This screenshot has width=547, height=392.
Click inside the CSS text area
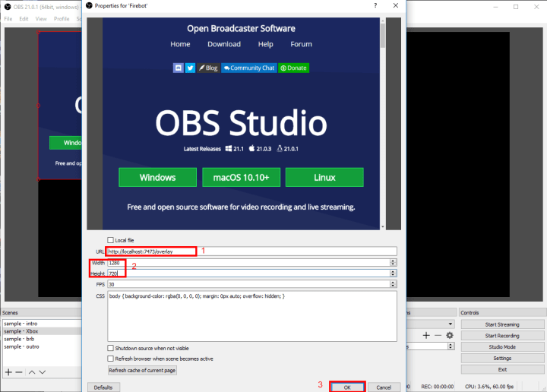(x=252, y=316)
